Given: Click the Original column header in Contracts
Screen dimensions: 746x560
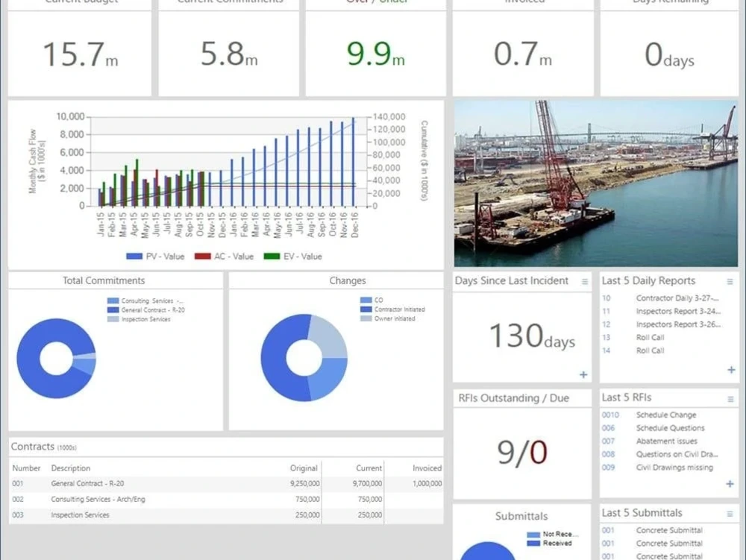Looking at the screenshot, I should (x=304, y=468).
